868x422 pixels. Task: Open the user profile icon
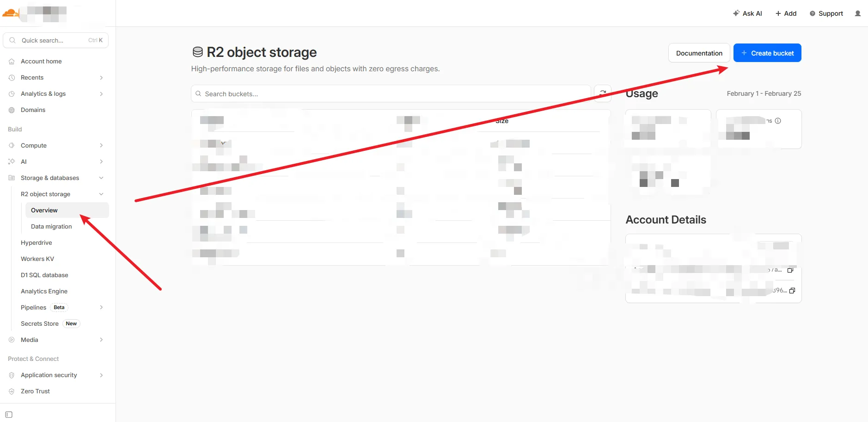[x=858, y=13]
